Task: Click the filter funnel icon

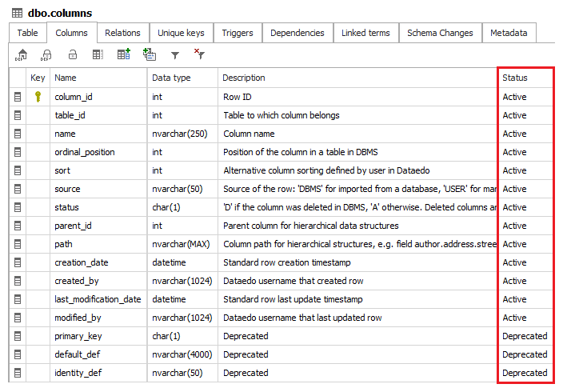Action: pos(174,55)
